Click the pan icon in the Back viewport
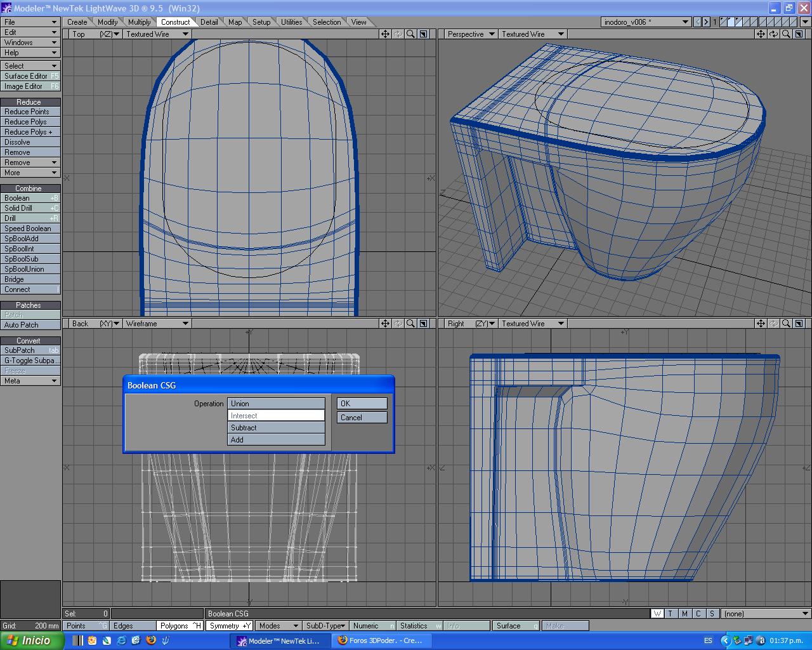 [x=385, y=324]
